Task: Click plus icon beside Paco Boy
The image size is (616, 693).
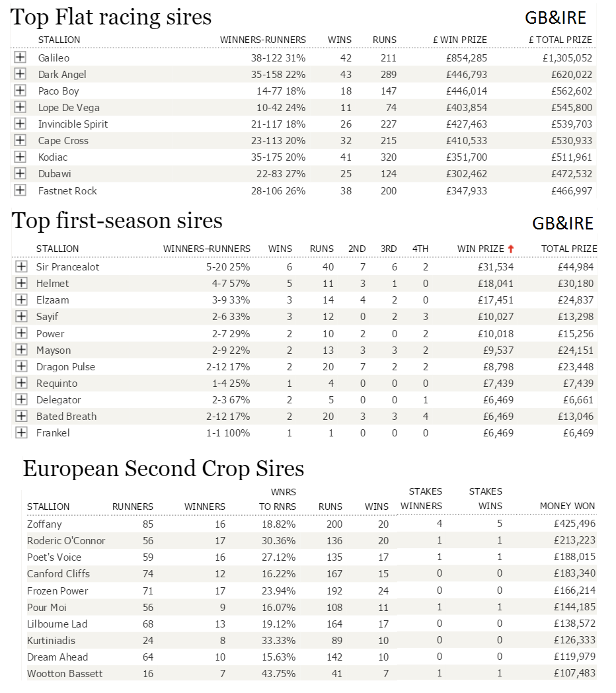Action: [x=20, y=90]
